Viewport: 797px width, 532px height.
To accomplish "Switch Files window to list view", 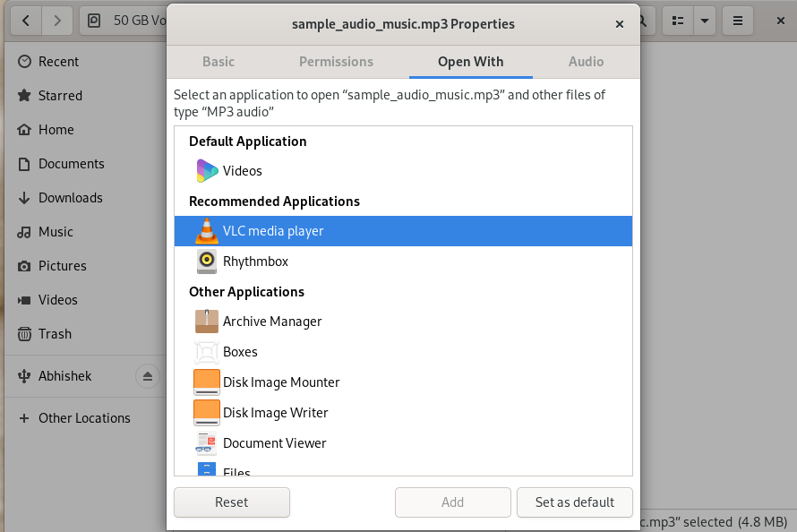I will (678, 21).
